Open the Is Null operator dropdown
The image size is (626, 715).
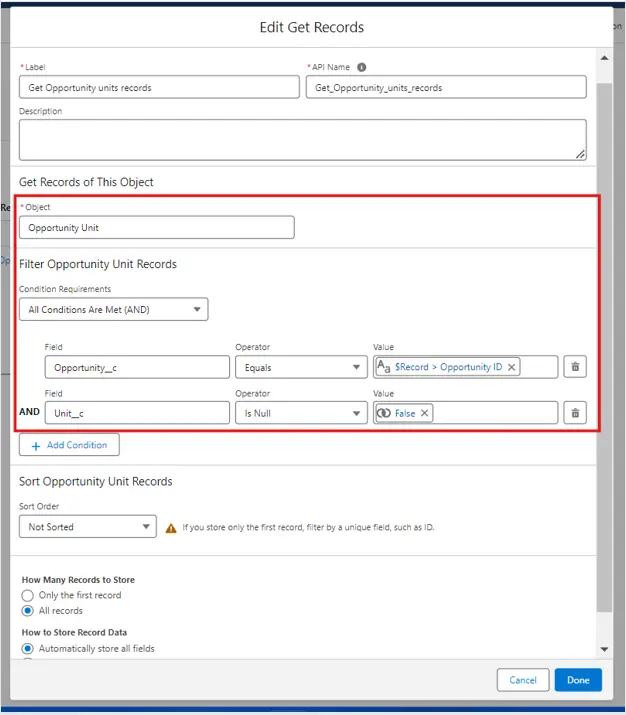(x=299, y=412)
